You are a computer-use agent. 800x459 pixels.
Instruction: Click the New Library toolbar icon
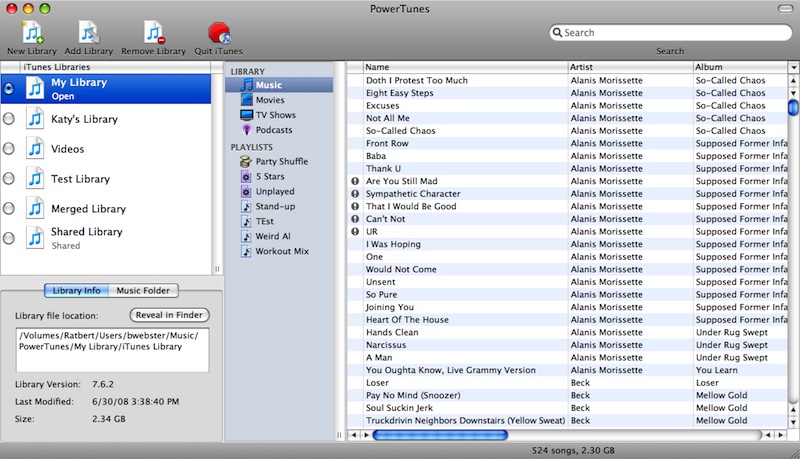coord(31,33)
